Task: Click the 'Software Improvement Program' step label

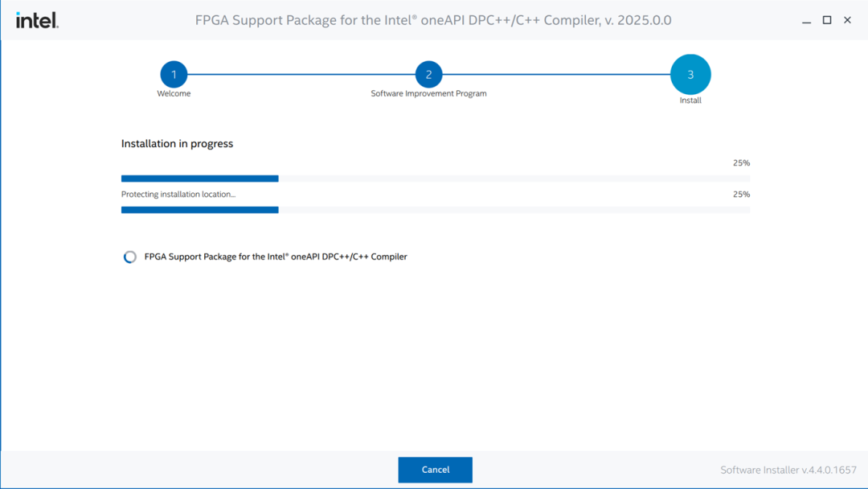Action: coord(428,93)
